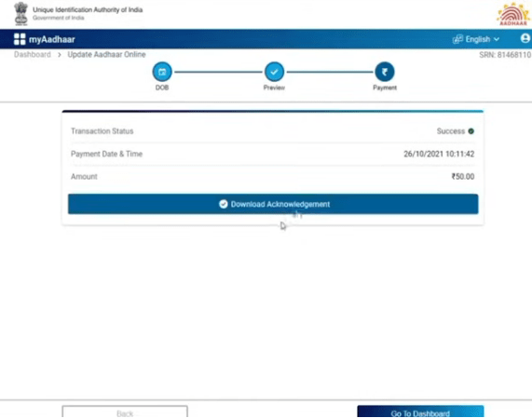
Task: Download Acknowledgement receipt
Action: point(273,204)
